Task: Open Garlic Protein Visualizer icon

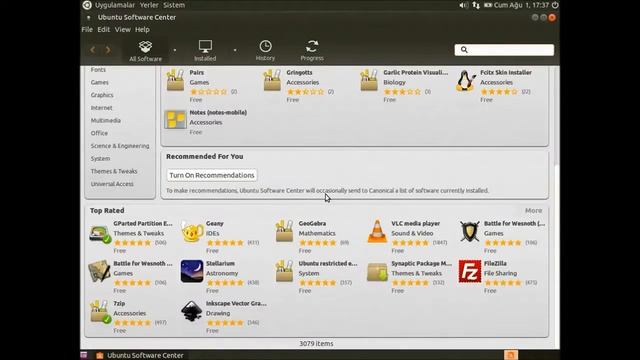Action: [x=369, y=80]
